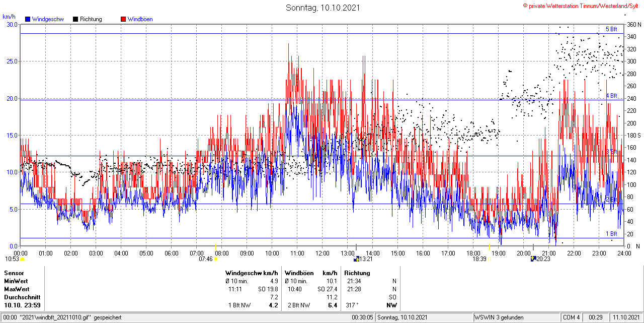Viewport: 644px width, 323px height.
Task: Click the current wind speed value '4.2'
Action: pos(274,305)
